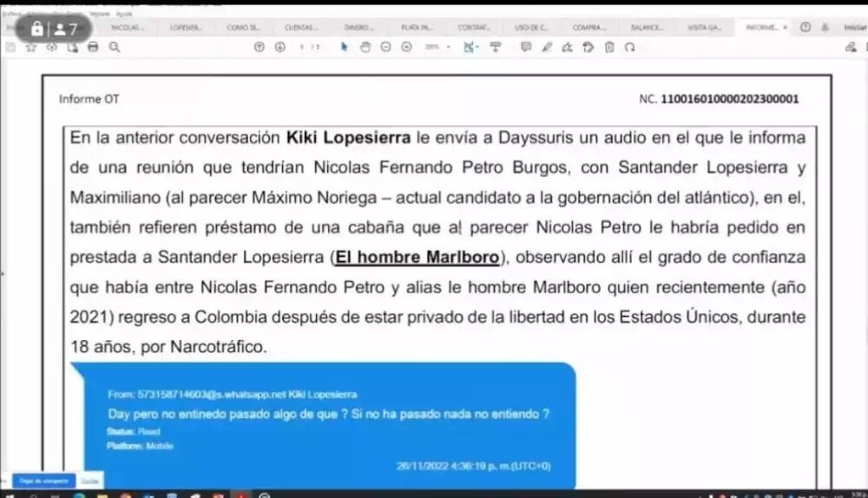Click the Iniciar sign-in link

[855, 27]
